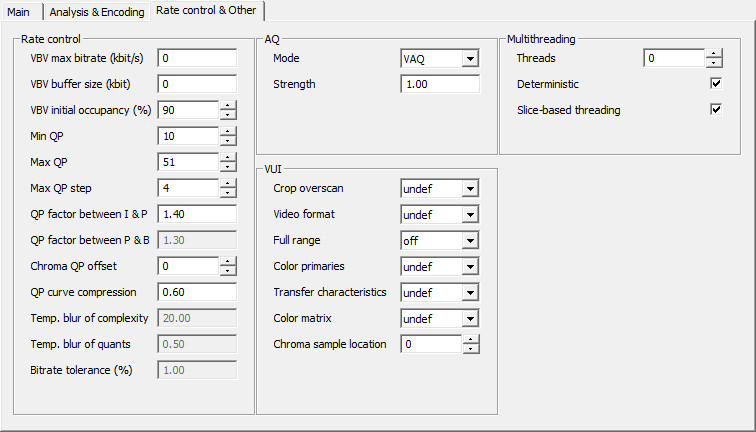
Task: Open the AQ Mode dropdown
Action: click(471, 59)
